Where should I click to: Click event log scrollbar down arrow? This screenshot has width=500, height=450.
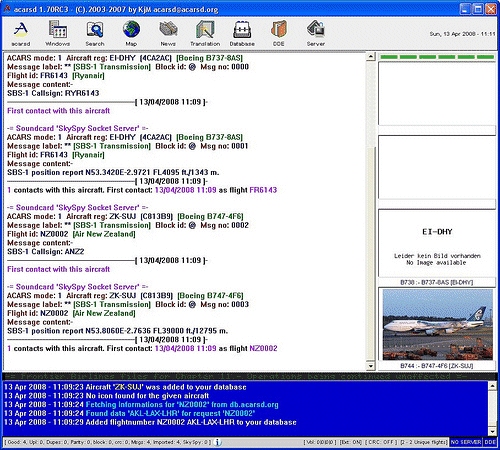(x=492, y=431)
